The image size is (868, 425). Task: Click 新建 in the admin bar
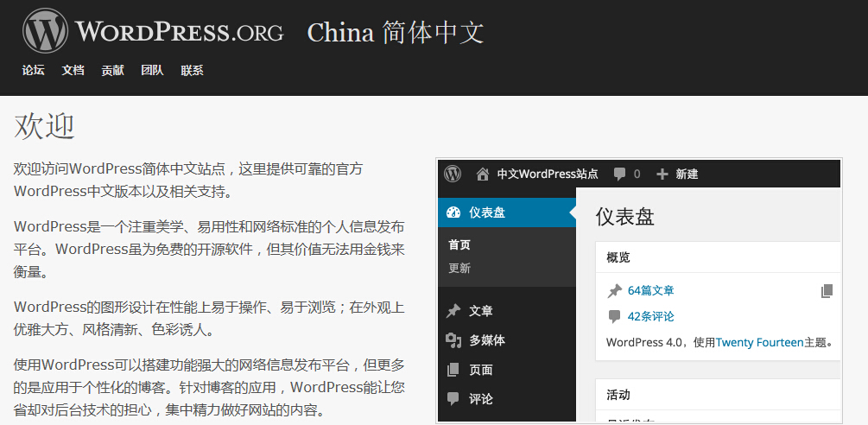pyautogui.click(x=687, y=174)
